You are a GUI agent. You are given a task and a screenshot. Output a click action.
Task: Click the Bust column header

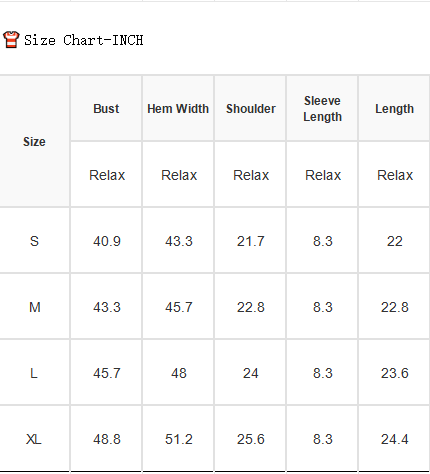(x=106, y=109)
